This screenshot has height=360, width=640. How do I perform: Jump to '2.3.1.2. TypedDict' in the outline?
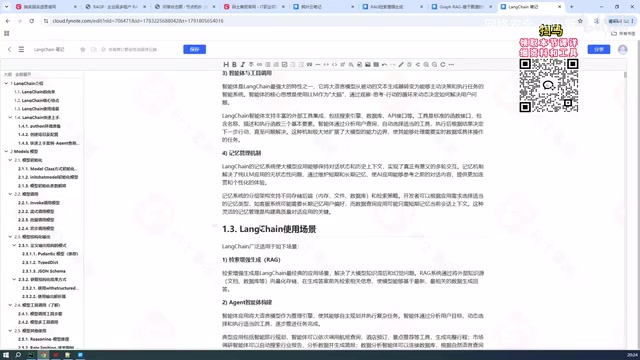coord(40,262)
